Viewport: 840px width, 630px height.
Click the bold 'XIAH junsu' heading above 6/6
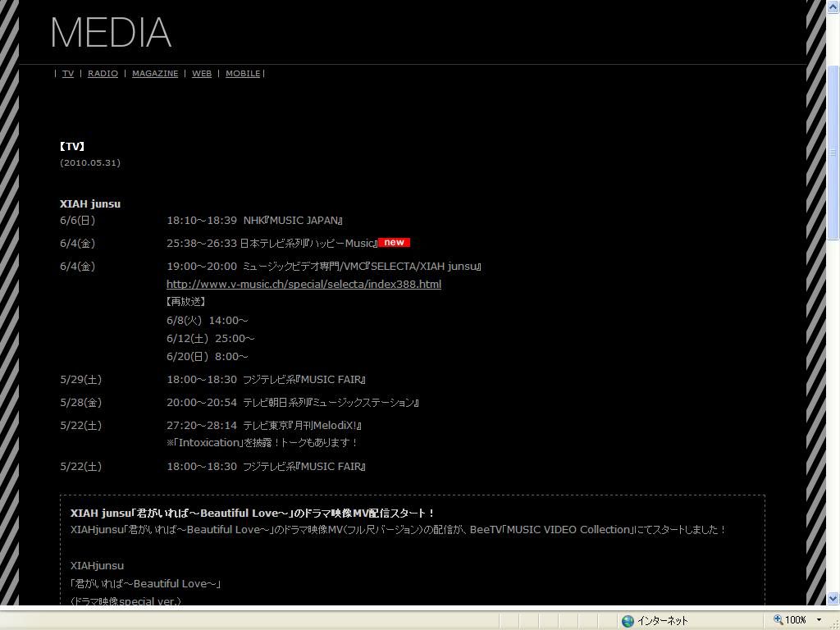pyautogui.click(x=90, y=204)
